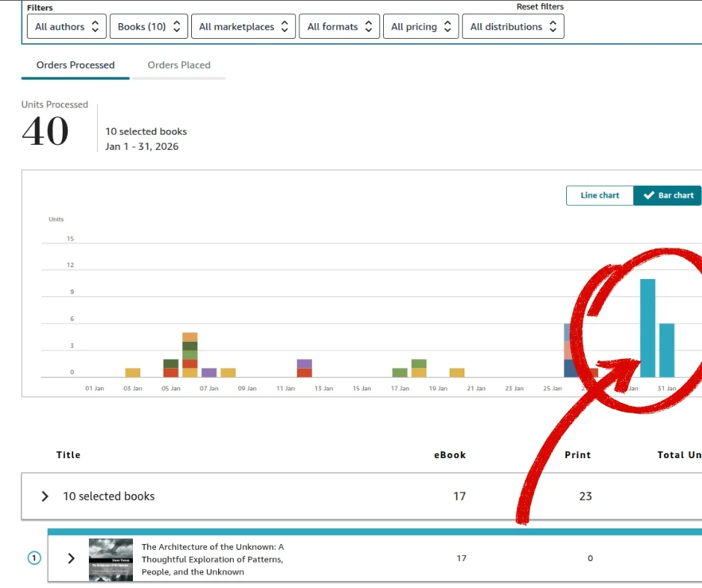Image resolution: width=702 pixels, height=588 pixels.
Task: Click the Title column header
Action: tap(69, 455)
